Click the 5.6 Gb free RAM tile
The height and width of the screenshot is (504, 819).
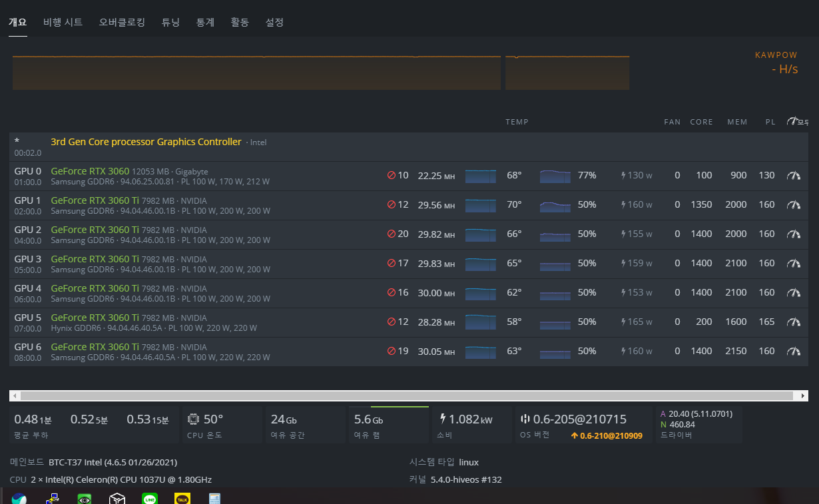(x=388, y=424)
